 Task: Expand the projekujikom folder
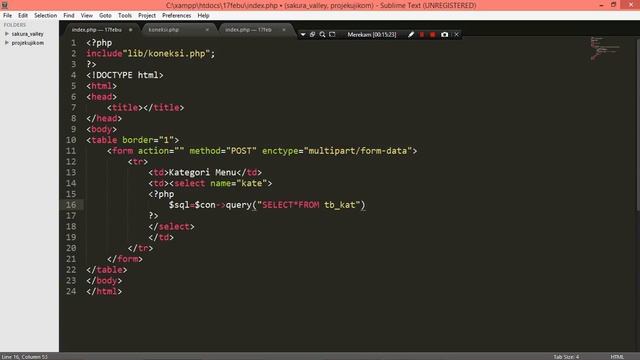7,43
